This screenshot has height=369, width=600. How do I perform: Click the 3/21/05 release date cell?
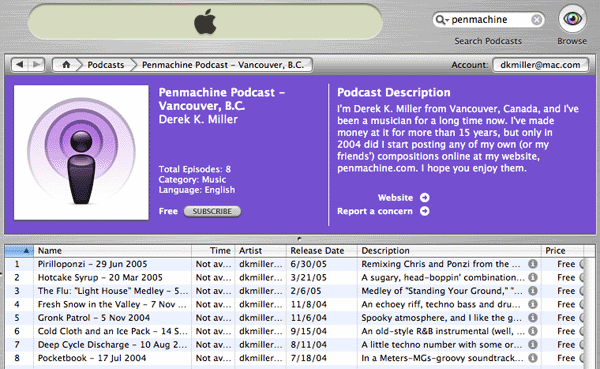(308, 278)
